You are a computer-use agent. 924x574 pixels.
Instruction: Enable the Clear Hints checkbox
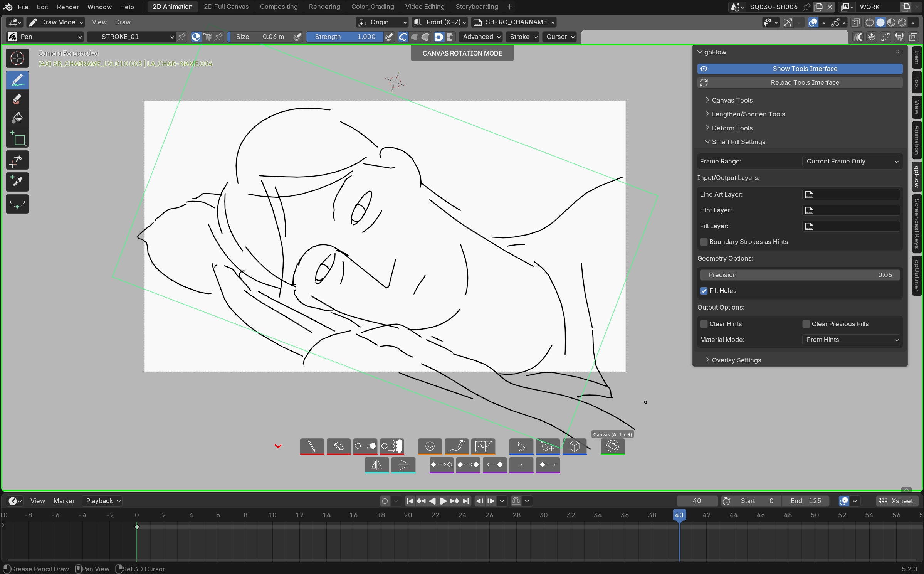[704, 324]
